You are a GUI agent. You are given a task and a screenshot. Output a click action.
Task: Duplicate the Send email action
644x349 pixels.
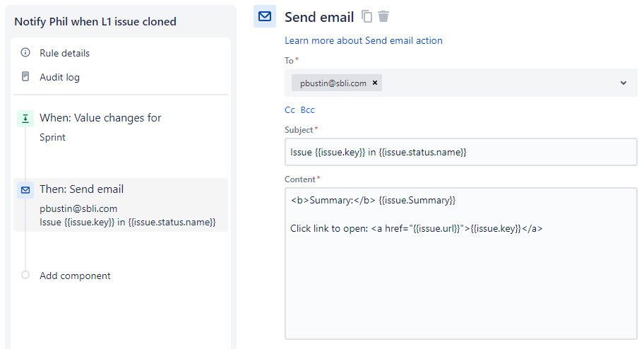point(366,16)
